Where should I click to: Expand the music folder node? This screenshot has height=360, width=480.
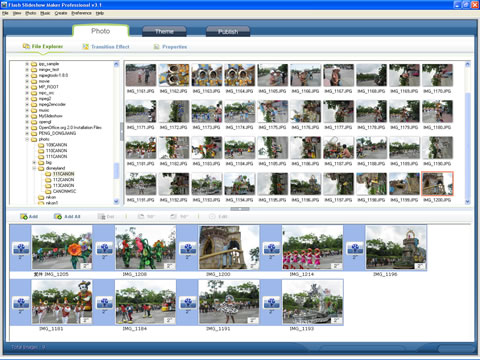point(27,110)
